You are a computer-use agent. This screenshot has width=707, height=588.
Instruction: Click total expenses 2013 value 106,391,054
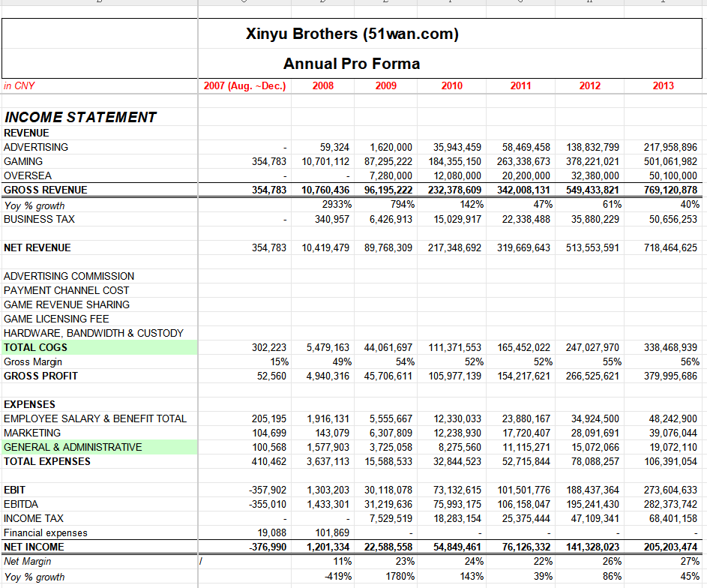[671, 462]
